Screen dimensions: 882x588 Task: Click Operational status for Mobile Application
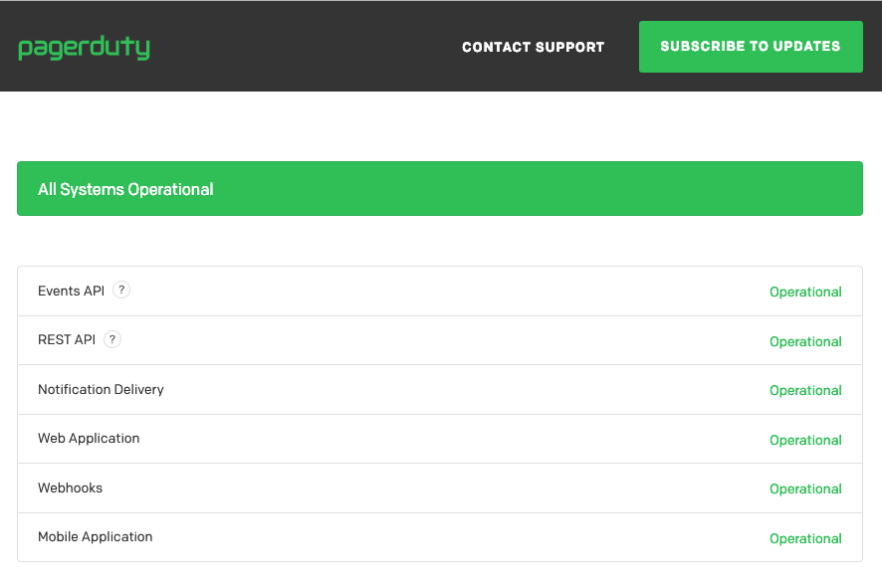pyautogui.click(x=805, y=538)
